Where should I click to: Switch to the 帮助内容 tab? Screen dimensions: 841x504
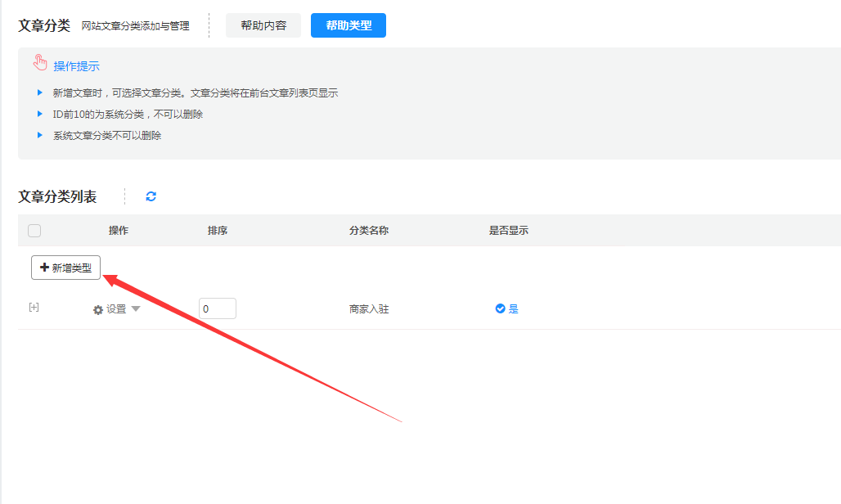pos(263,25)
